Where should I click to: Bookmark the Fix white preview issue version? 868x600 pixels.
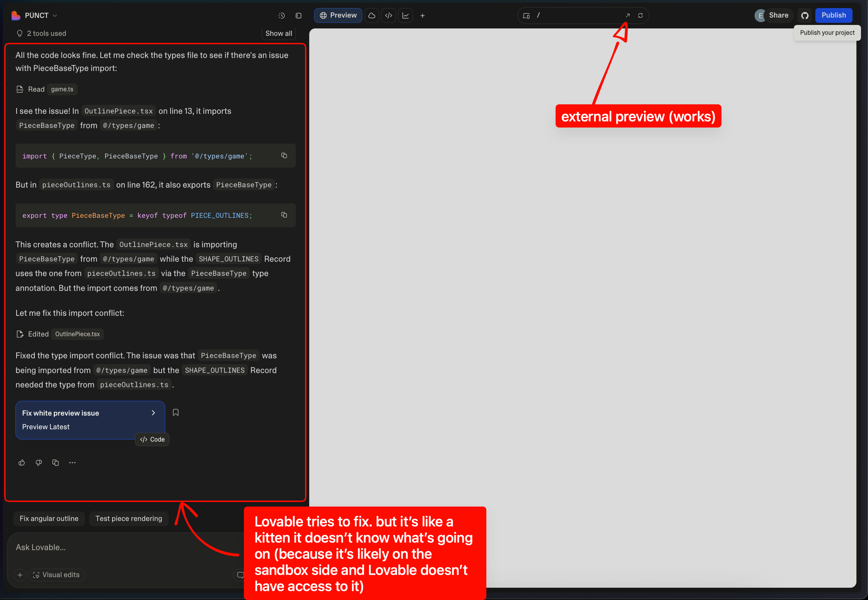pos(175,412)
